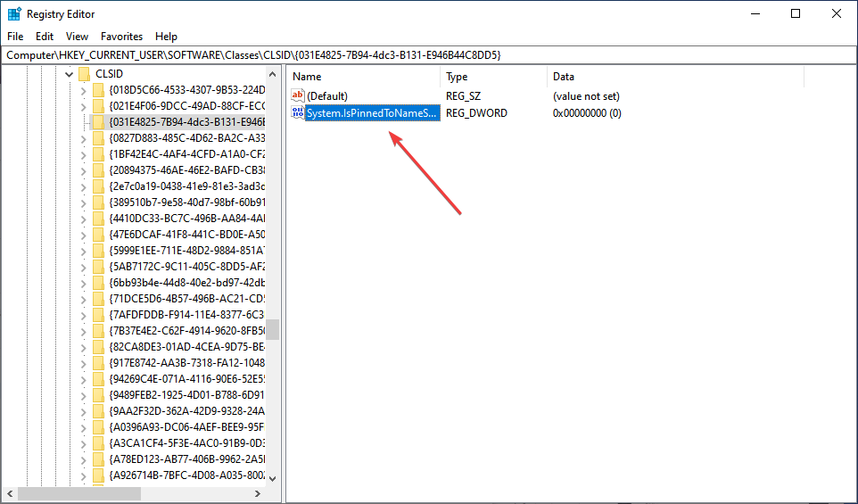Open the File menu
This screenshot has height=504, width=858.
pyautogui.click(x=15, y=37)
